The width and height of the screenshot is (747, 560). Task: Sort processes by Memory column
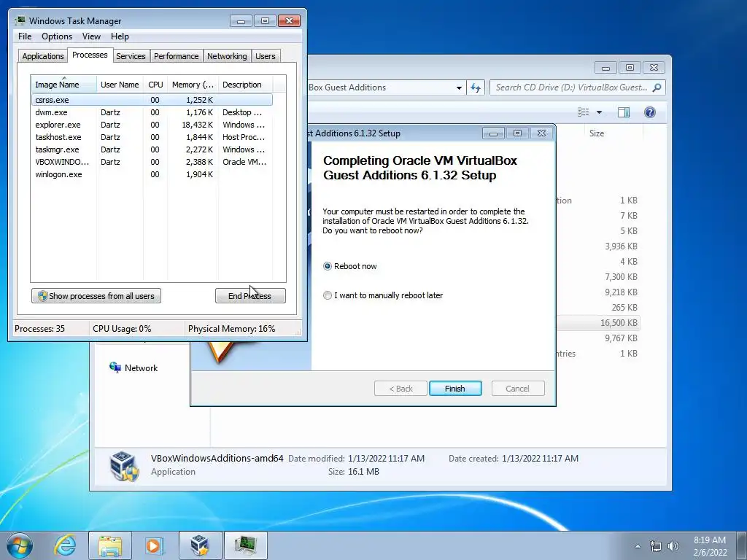tap(193, 85)
